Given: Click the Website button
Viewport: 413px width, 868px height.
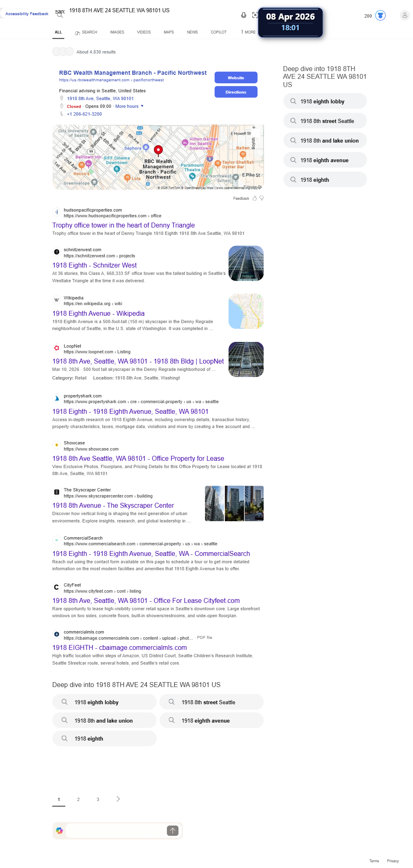Looking at the screenshot, I should (236, 78).
